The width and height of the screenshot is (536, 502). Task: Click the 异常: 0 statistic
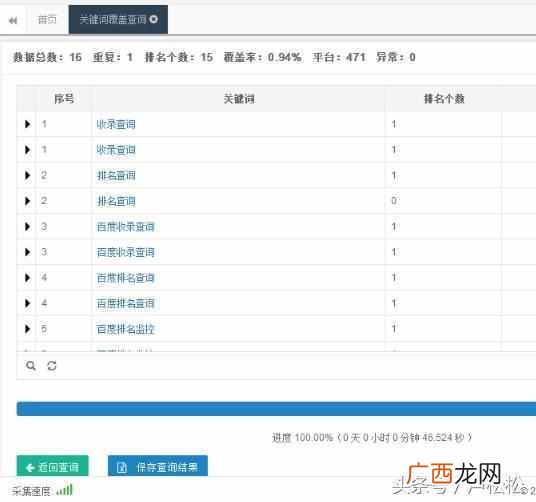click(x=396, y=57)
